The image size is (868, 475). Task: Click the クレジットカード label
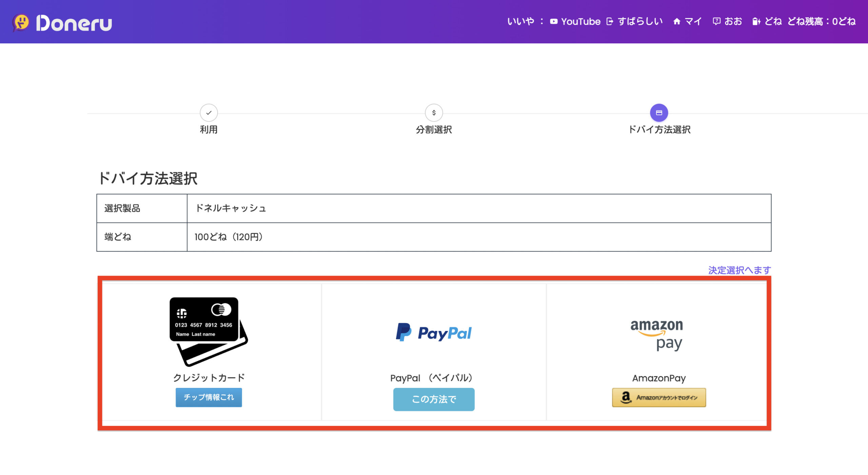209,378
